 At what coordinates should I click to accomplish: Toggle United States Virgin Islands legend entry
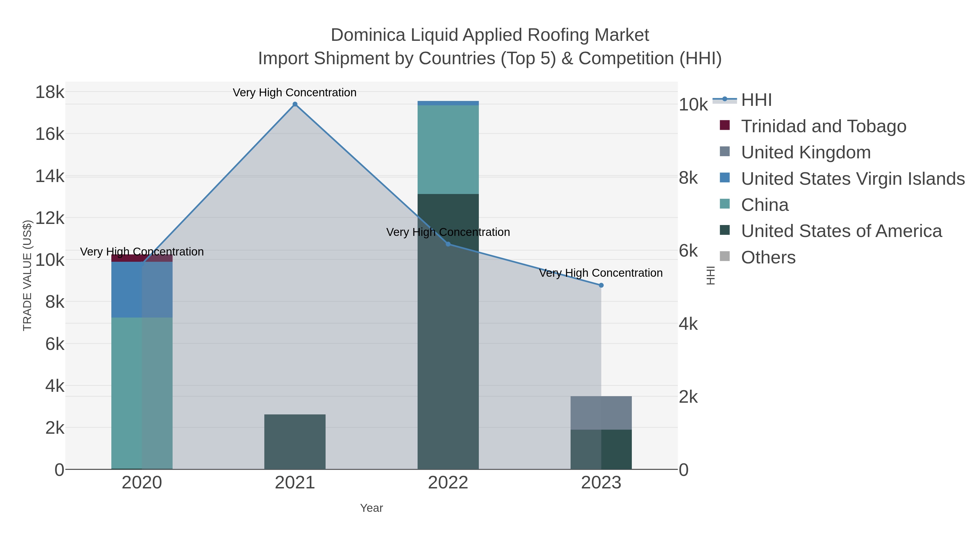point(842,179)
